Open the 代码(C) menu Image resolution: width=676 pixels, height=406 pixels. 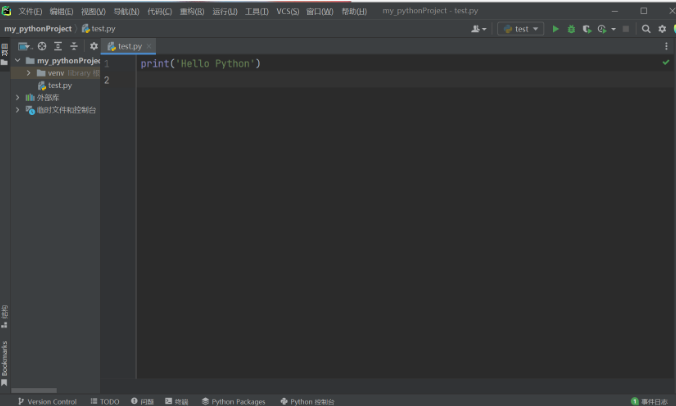pyautogui.click(x=160, y=12)
